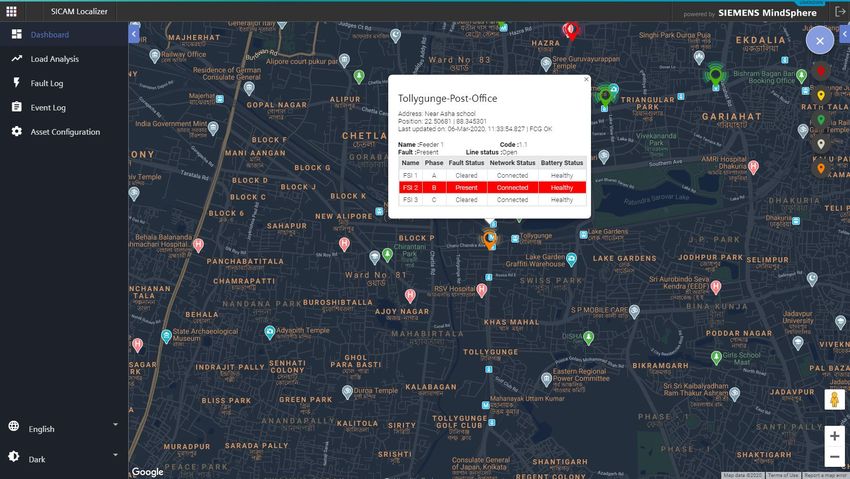Click the AMRI Hospital Dhakuria marker
The width and height of the screenshot is (850, 479).
(753, 167)
